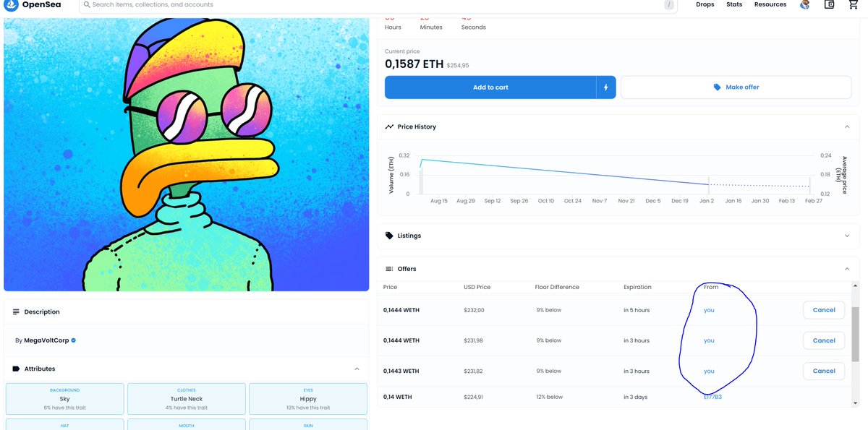Click the Attributes label icon
868x430 pixels.
point(17,369)
